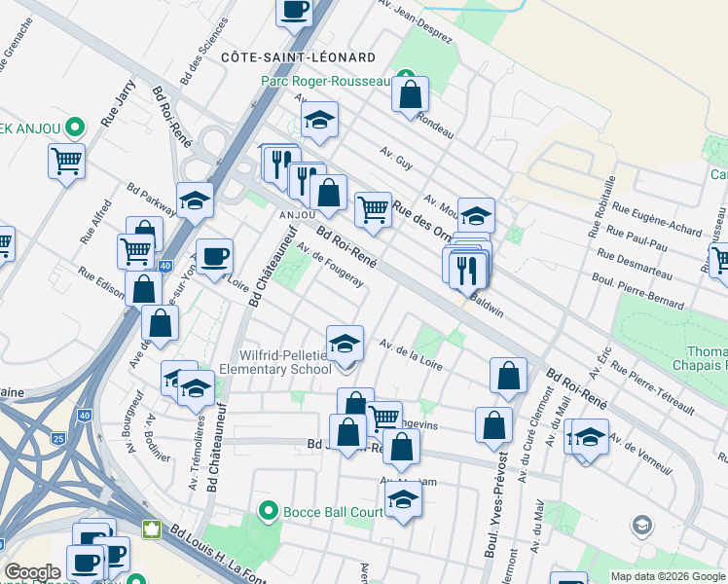Select the Baldwin street label
The height and width of the screenshot is (584, 728).
point(487,307)
